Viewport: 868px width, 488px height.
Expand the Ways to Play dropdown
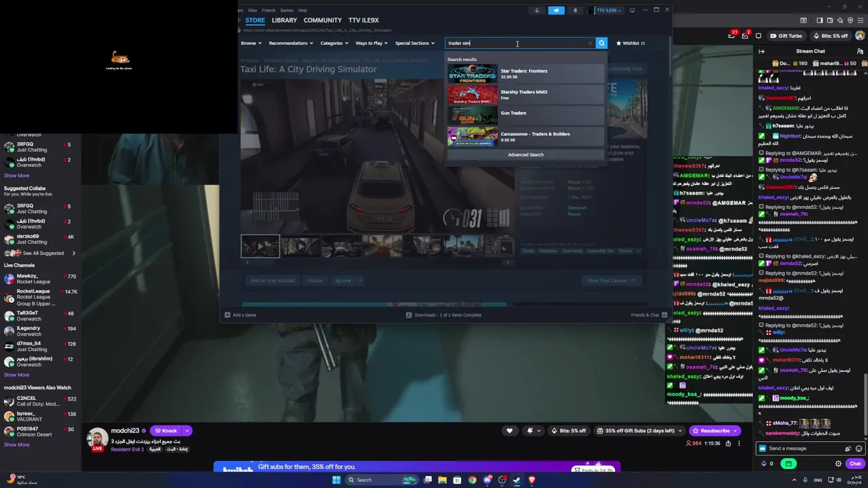pyautogui.click(x=372, y=43)
